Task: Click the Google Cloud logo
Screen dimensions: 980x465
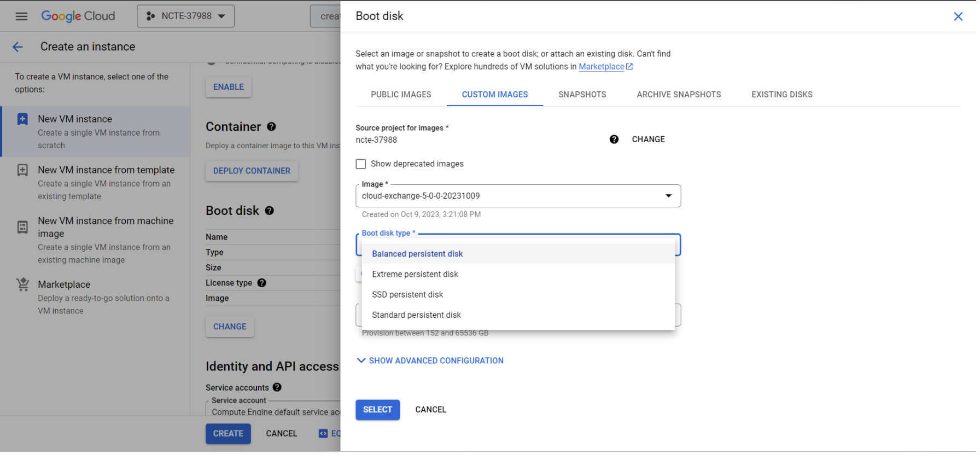Action: 78,16
